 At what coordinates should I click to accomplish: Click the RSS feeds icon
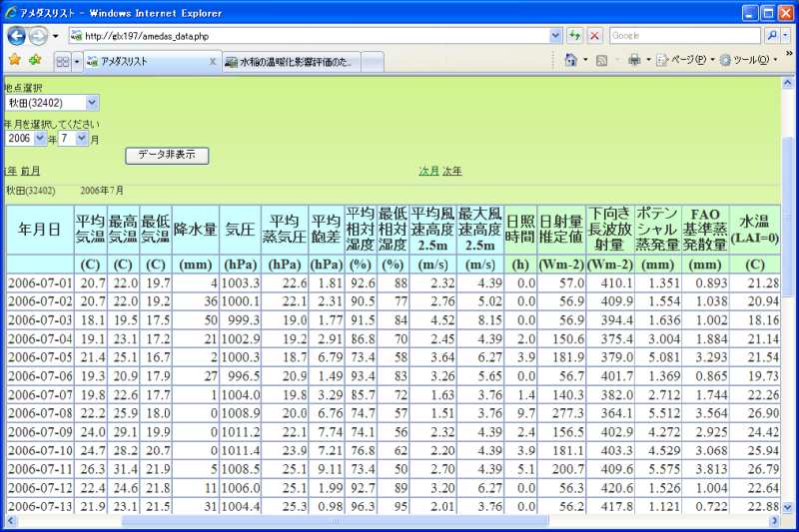pos(602,61)
